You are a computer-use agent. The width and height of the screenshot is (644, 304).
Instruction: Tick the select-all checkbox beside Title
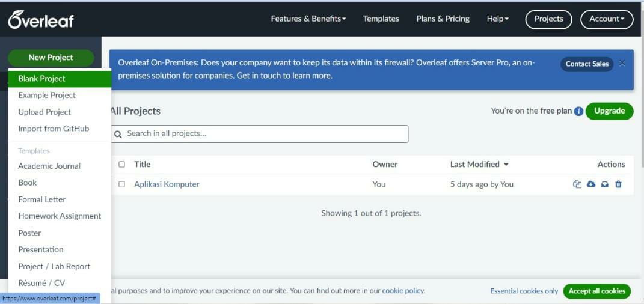(x=121, y=165)
